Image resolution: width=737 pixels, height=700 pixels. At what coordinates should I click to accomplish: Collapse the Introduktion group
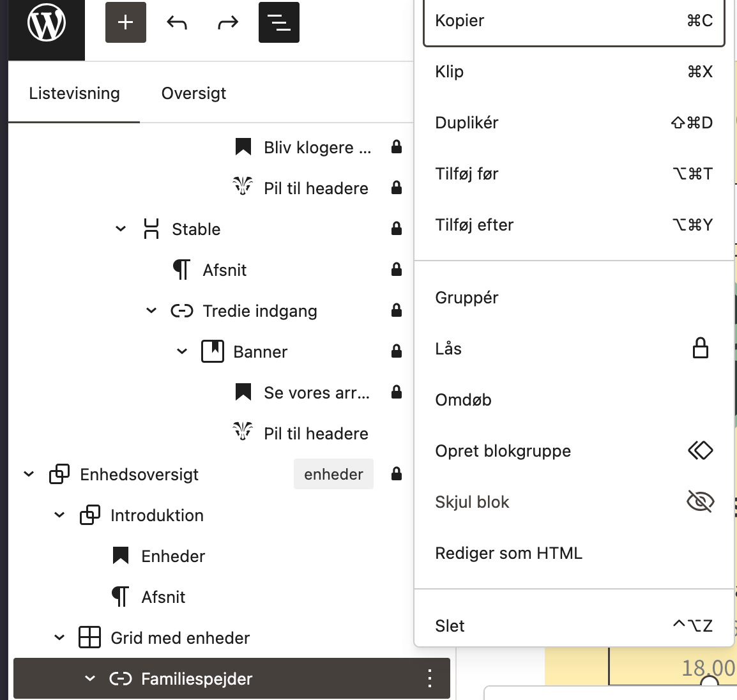point(59,515)
